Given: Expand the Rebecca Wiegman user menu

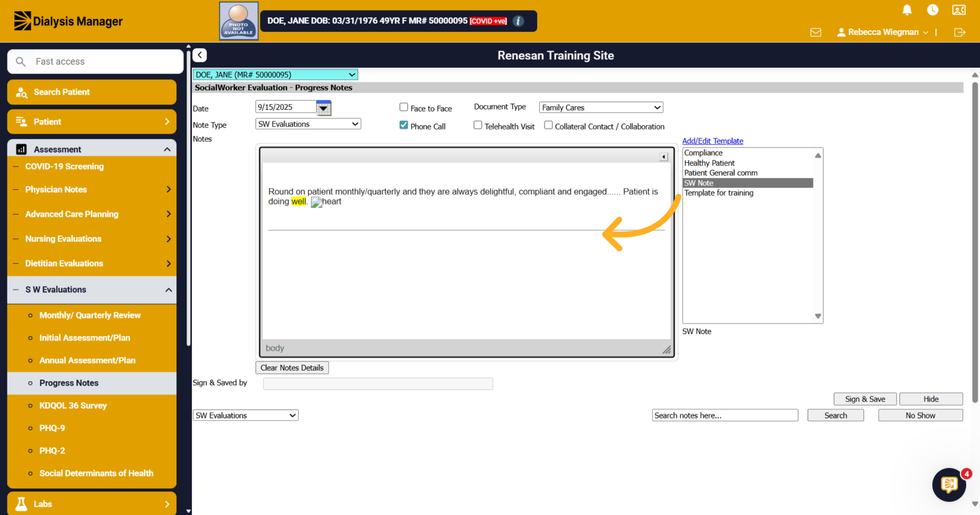Looking at the screenshot, I should click(882, 32).
